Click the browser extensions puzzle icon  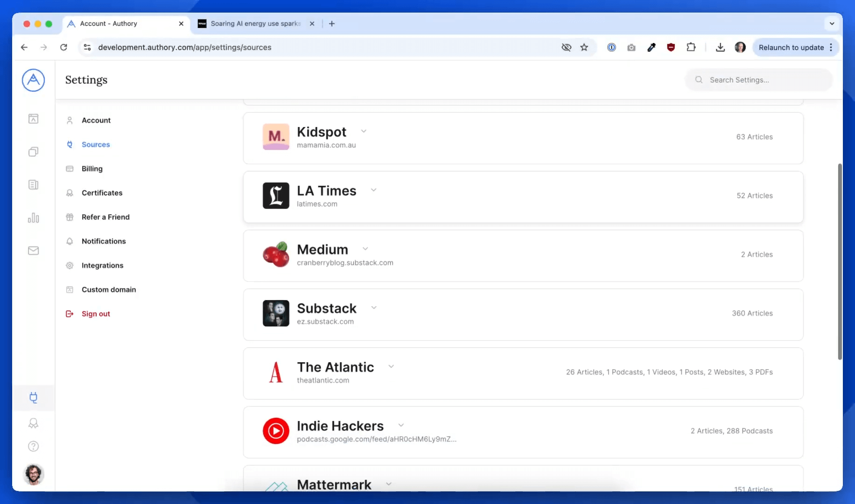(691, 47)
